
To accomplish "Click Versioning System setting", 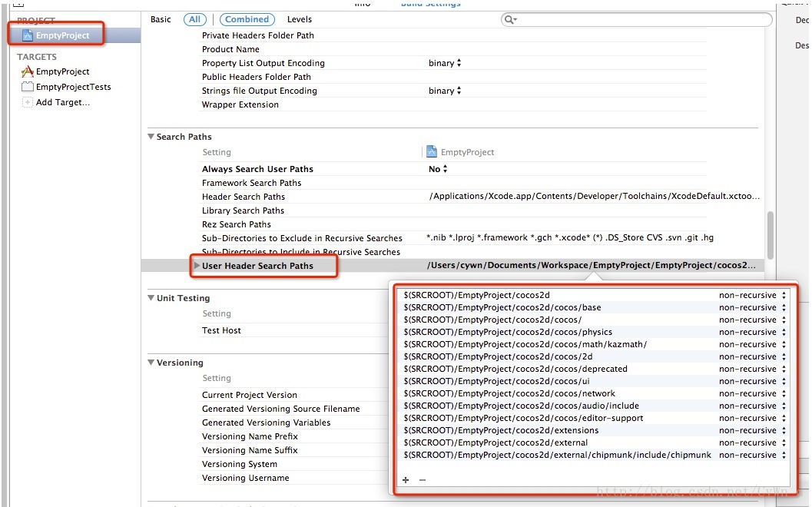I will click(239, 464).
